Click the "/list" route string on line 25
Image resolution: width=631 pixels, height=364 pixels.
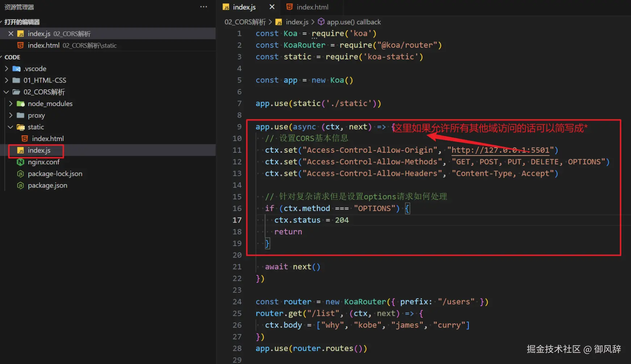323,313
